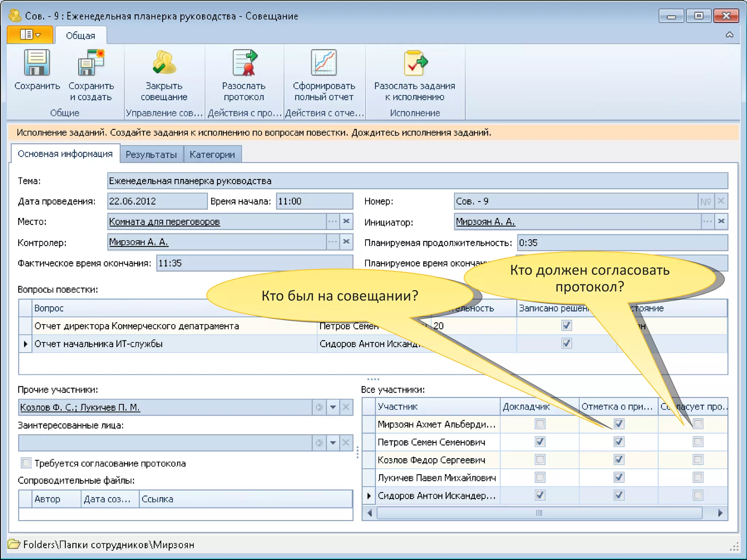747x560 pixels.
Task: Enable Требуется согласование протокола checkbox
Action: pyautogui.click(x=26, y=463)
